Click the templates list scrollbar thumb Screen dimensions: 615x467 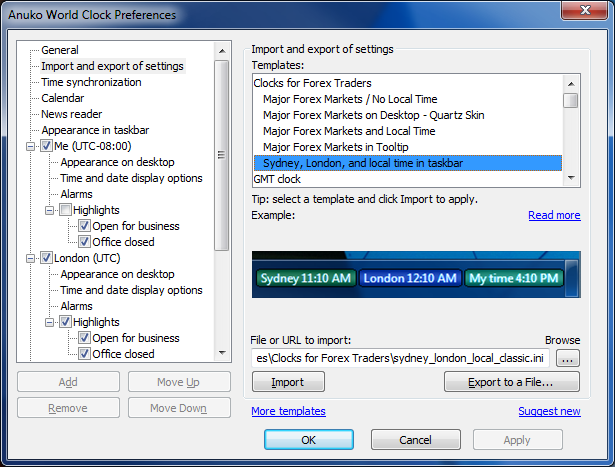click(x=571, y=100)
